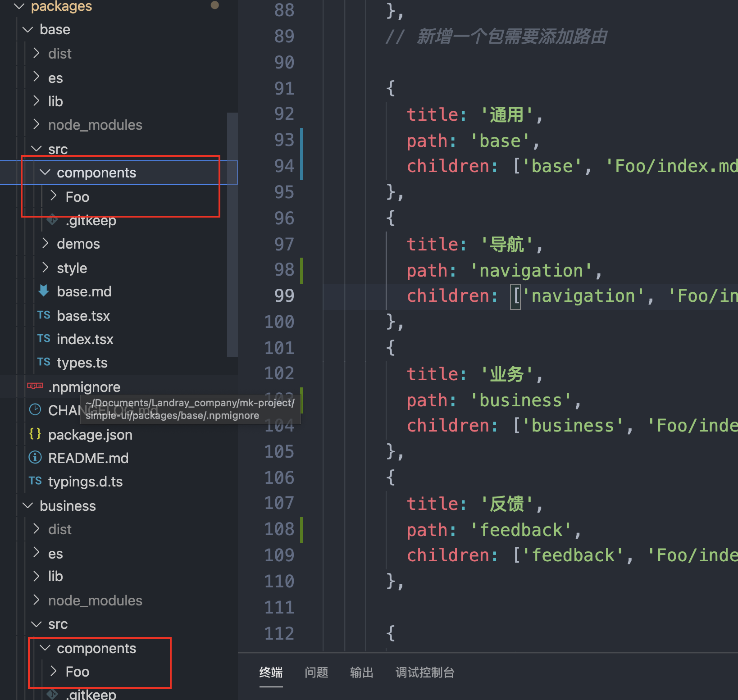Click the braces icon of package.json

coord(35,434)
